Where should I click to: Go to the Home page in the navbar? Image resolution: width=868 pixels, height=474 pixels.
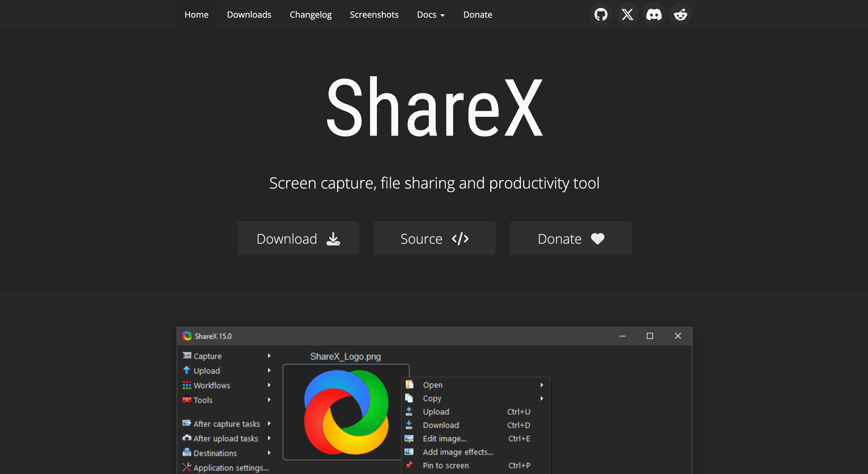point(197,15)
